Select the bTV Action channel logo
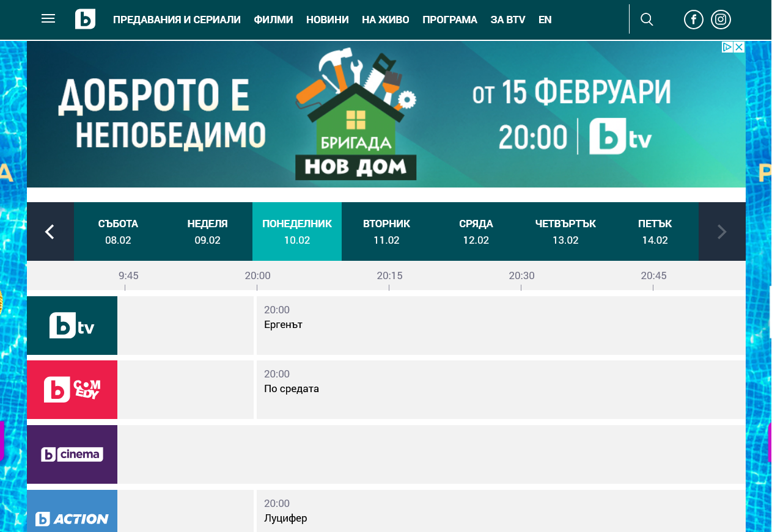This screenshot has height=532, width=772. click(x=72, y=511)
